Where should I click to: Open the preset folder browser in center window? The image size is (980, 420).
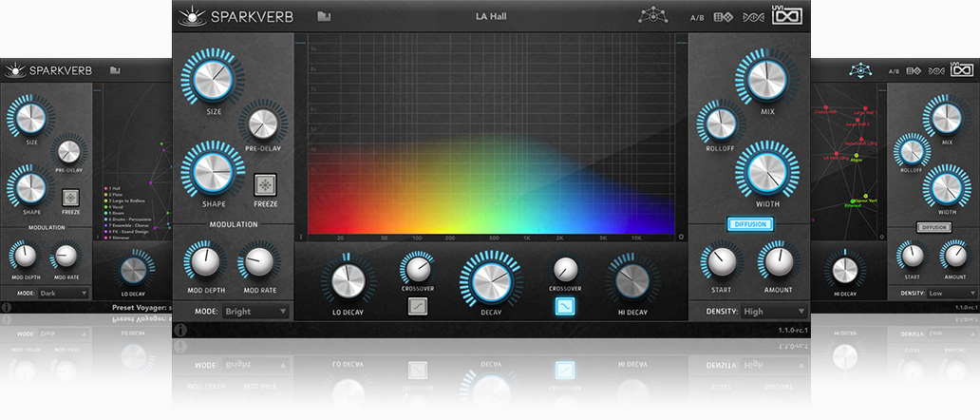click(x=324, y=16)
